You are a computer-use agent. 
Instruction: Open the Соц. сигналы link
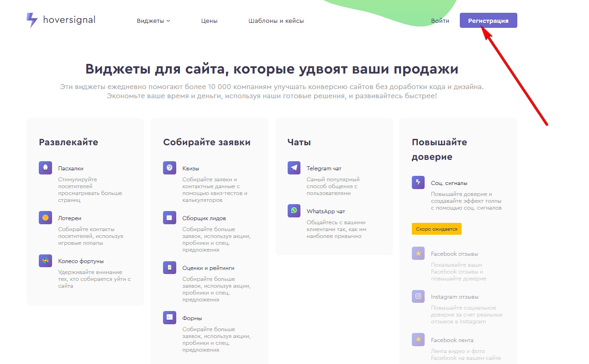click(449, 183)
